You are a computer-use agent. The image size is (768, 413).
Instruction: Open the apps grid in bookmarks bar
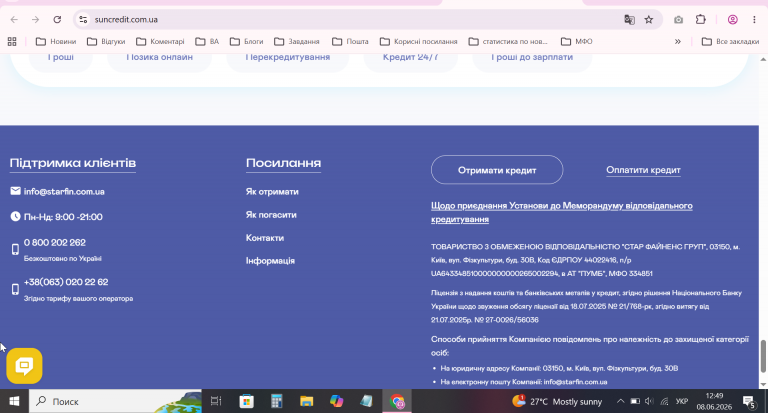click(x=12, y=42)
